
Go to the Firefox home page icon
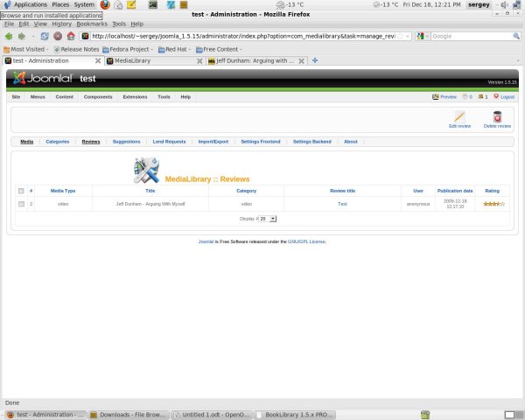tap(71, 36)
